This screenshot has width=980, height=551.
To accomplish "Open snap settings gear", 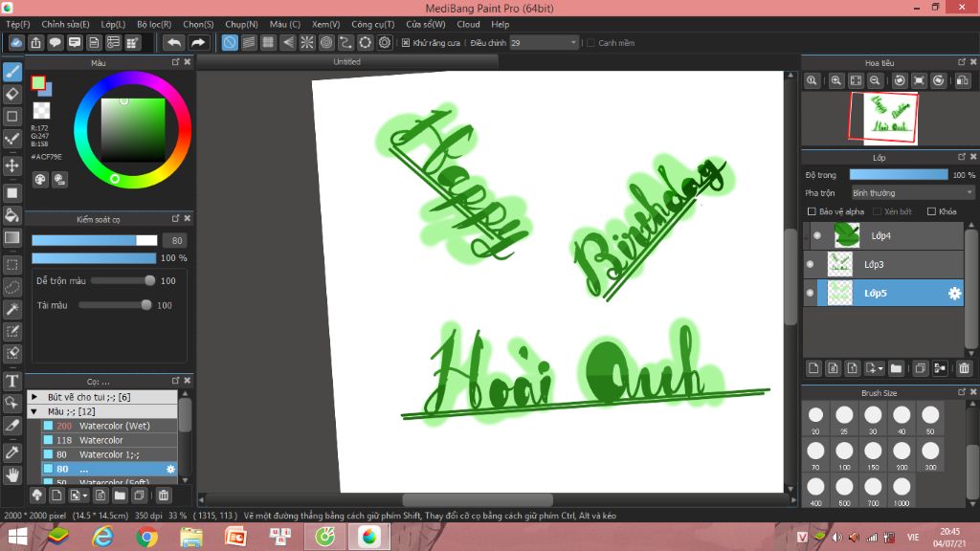I will pyautogui.click(x=385, y=42).
